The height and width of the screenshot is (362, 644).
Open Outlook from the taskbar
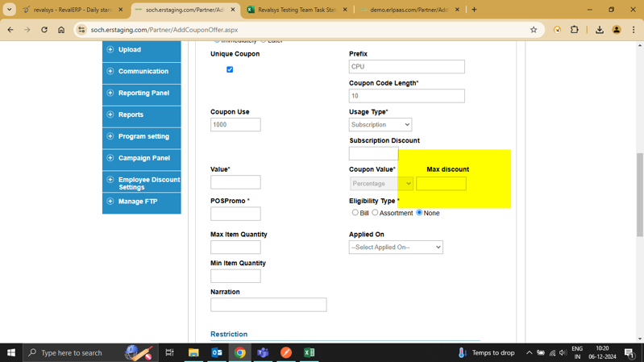click(217, 352)
